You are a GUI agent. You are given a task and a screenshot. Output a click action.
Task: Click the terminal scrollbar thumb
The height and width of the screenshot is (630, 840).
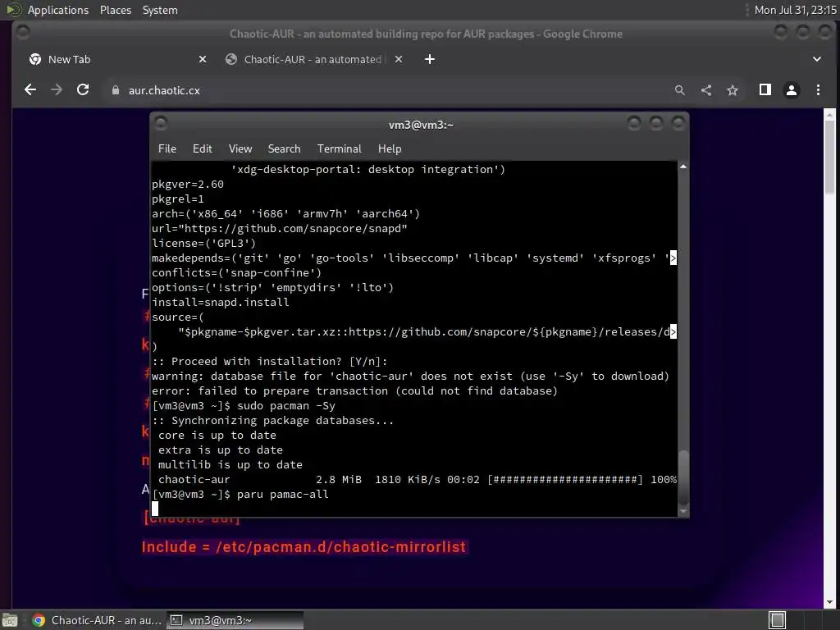point(683,477)
